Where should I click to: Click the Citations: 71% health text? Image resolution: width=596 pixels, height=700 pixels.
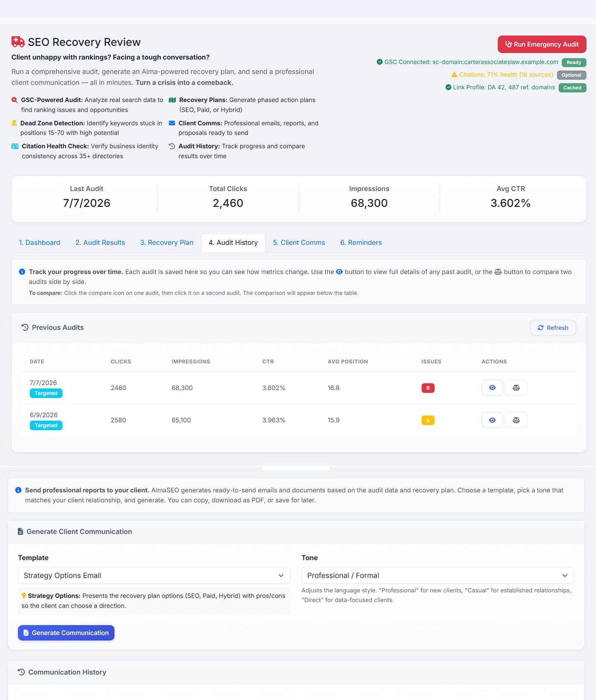[x=506, y=74]
